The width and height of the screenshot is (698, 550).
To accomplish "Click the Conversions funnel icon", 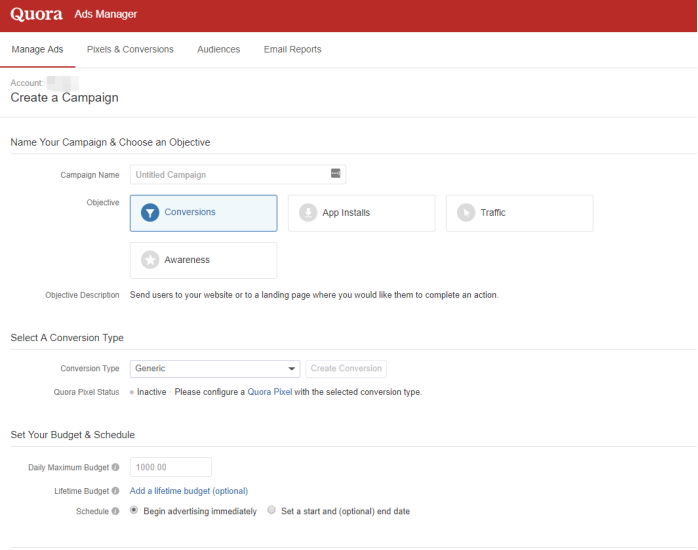I will [150, 213].
